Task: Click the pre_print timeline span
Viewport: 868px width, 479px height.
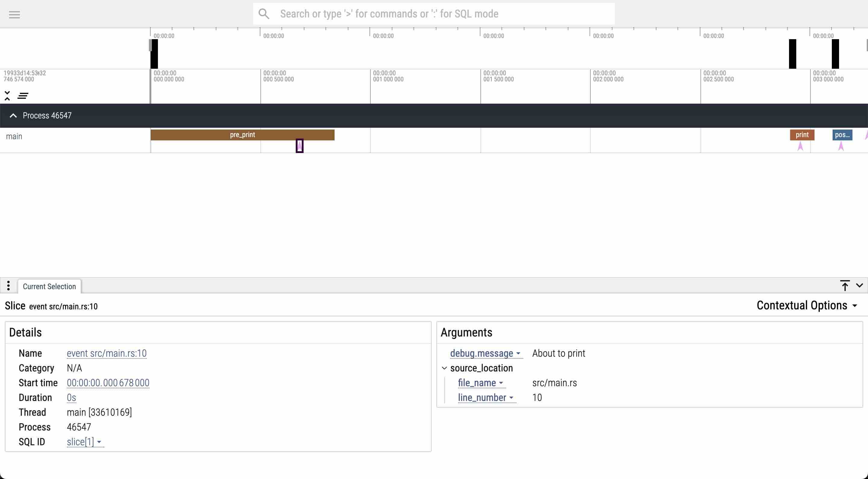Action: pos(243,134)
